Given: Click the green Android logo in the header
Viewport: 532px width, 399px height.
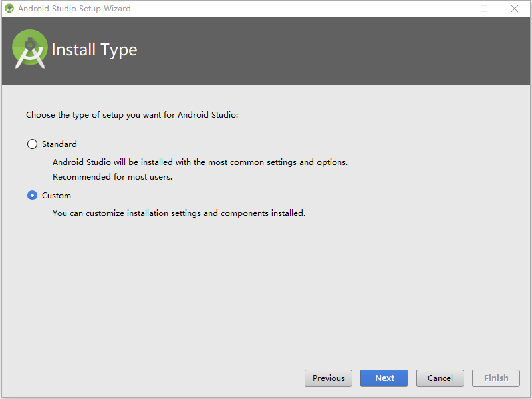Looking at the screenshot, I should coord(30,49).
